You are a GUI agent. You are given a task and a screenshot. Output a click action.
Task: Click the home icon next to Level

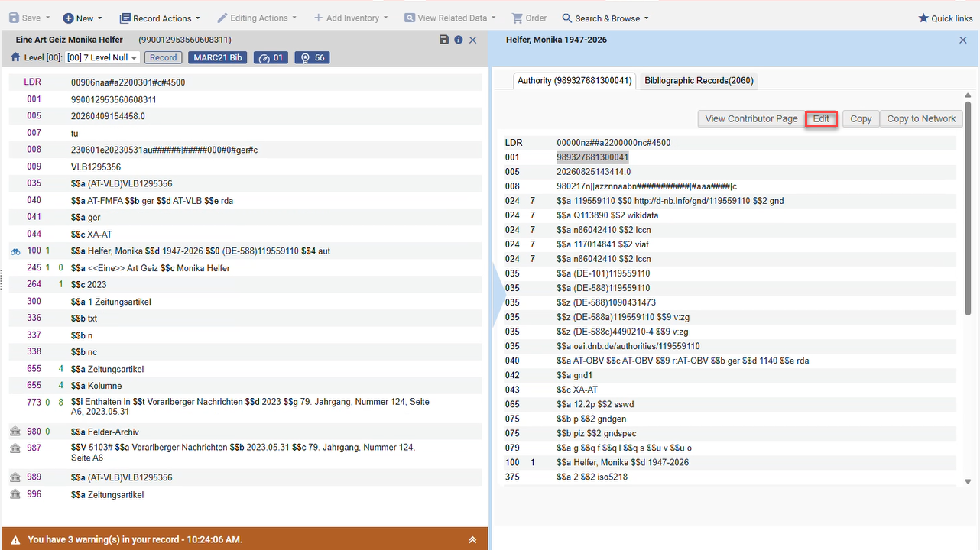[15, 57]
